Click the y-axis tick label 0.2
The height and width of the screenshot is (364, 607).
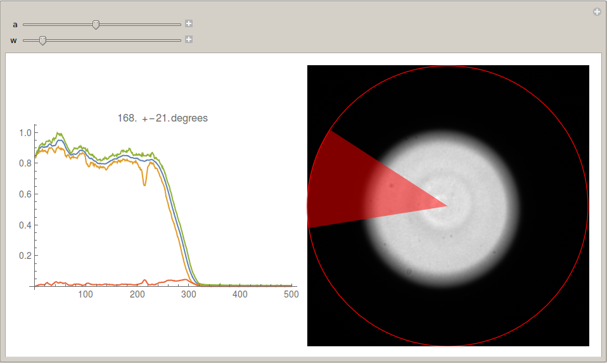click(25, 255)
